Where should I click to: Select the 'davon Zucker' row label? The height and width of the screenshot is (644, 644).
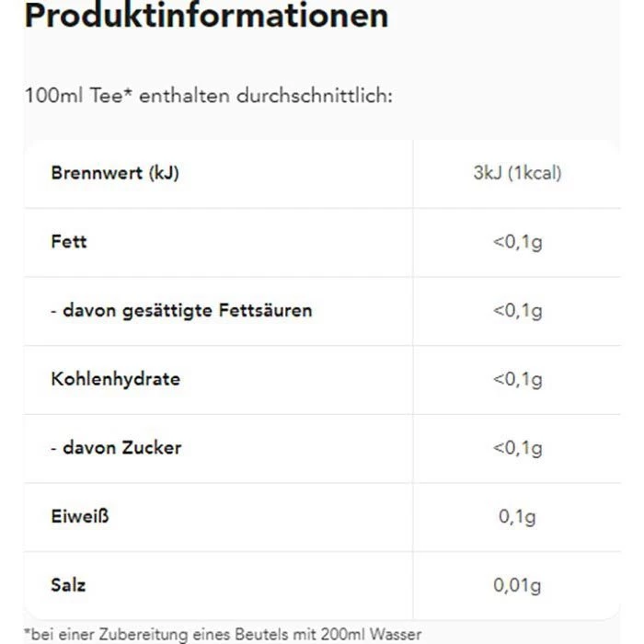116,448
